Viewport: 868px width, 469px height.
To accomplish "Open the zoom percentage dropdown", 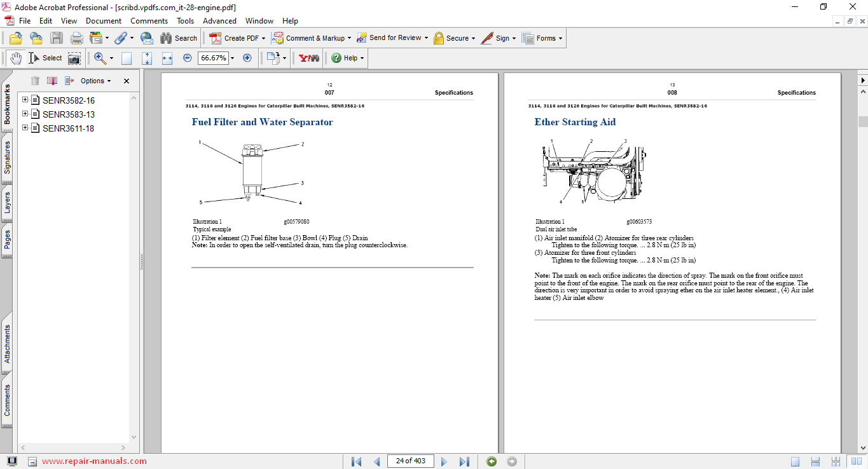I will pos(232,58).
